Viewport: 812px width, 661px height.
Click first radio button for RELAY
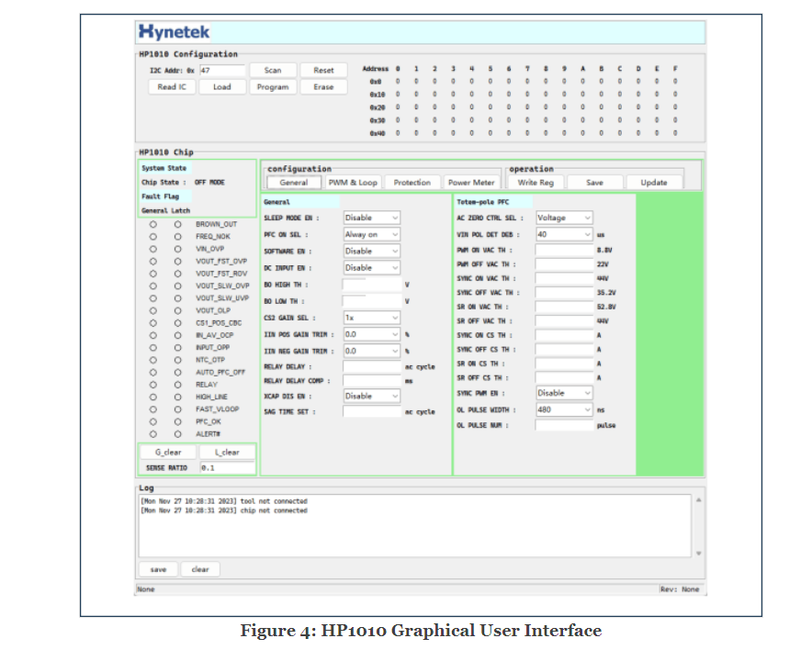[x=152, y=385]
